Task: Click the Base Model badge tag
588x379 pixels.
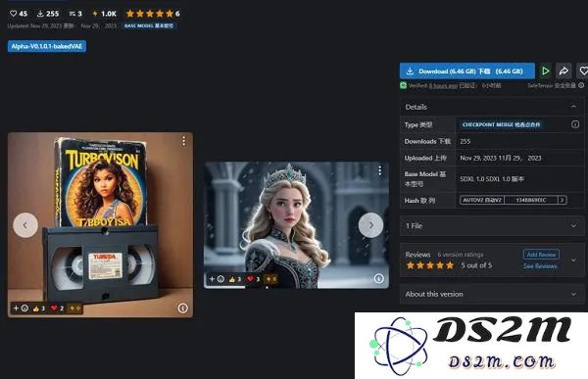Action: click(x=149, y=25)
